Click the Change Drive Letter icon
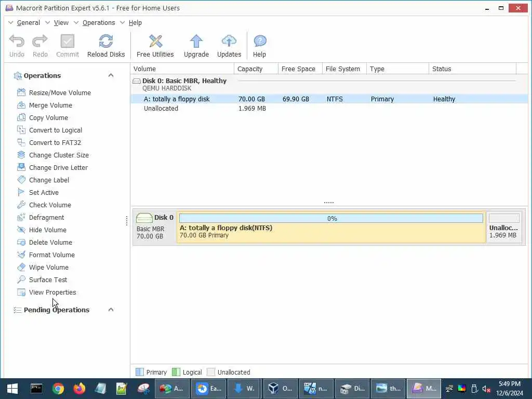 (x=21, y=167)
